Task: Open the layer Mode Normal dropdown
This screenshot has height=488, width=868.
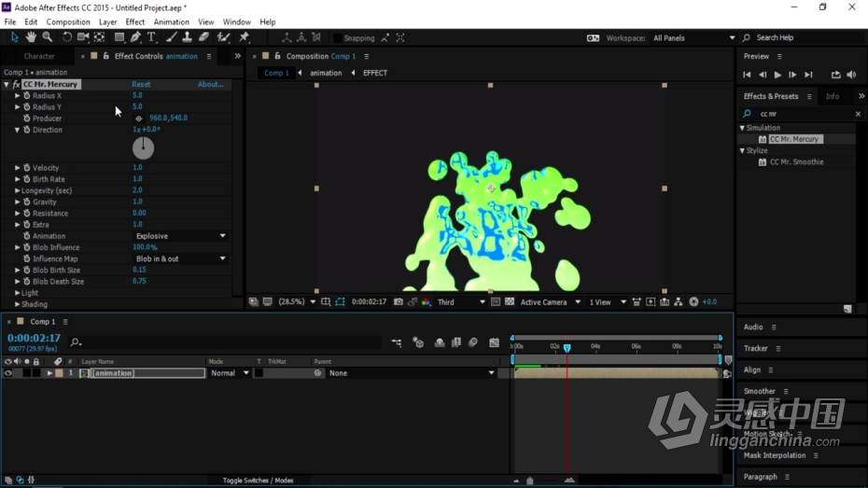Action: pos(230,373)
